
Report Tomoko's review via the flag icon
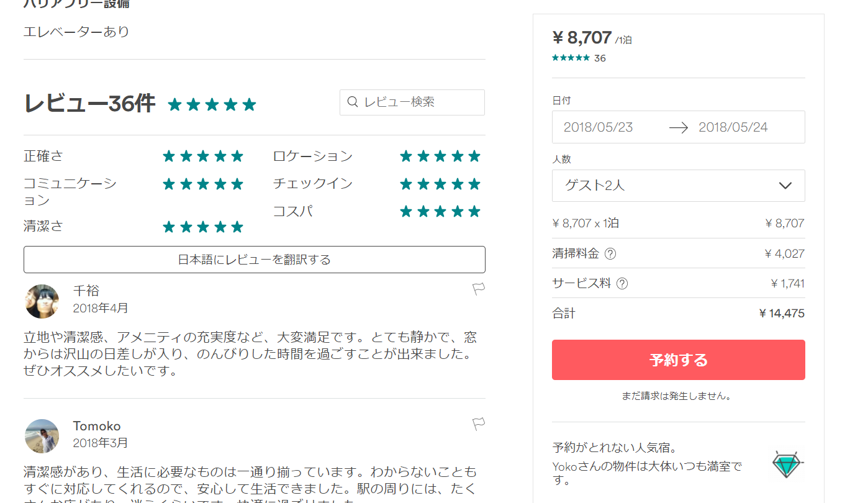[478, 424]
